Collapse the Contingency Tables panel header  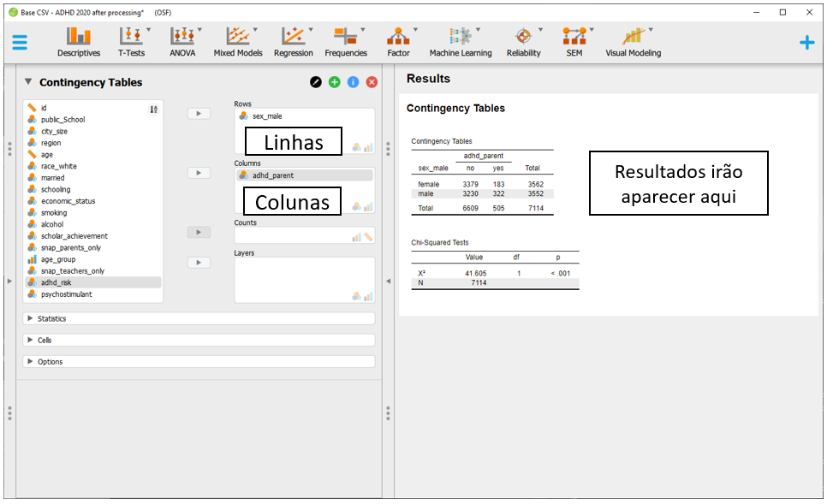[28, 82]
